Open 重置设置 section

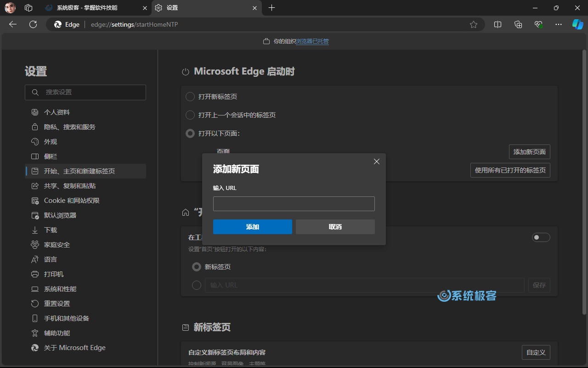85,304
